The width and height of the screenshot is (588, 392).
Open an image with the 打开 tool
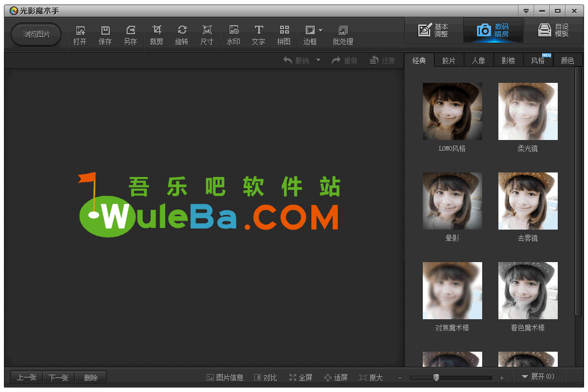(80, 35)
